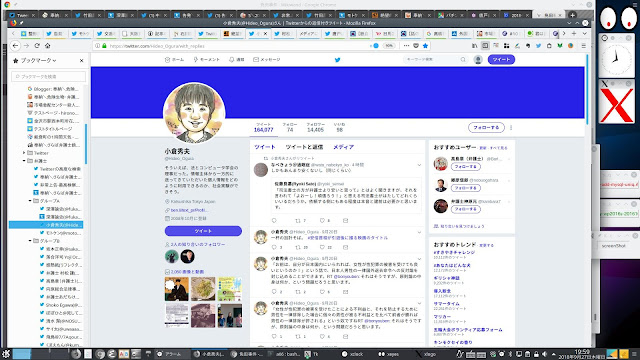Show remaining tabs with right tab-scroll arrow
The image size is (640, 360).
click(564, 33)
